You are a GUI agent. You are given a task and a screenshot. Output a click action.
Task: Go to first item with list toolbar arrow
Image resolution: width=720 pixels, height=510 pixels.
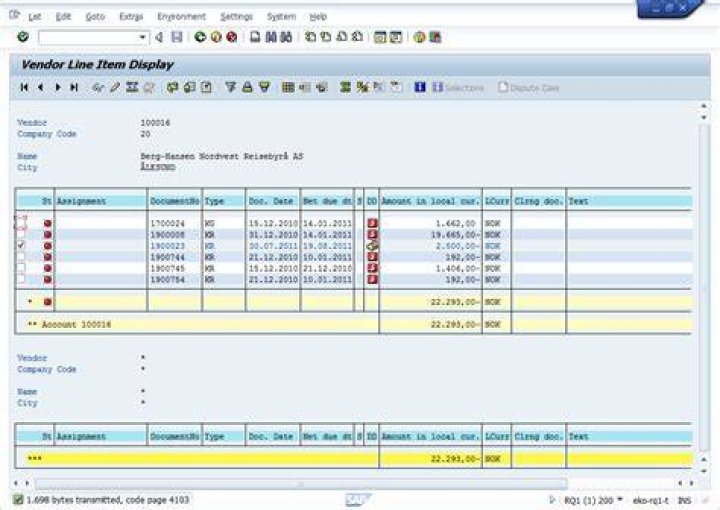(x=24, y=87)
